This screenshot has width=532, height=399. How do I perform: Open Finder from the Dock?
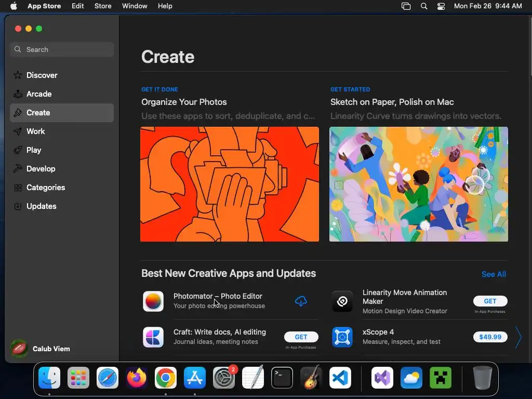[x=49, y=378]
